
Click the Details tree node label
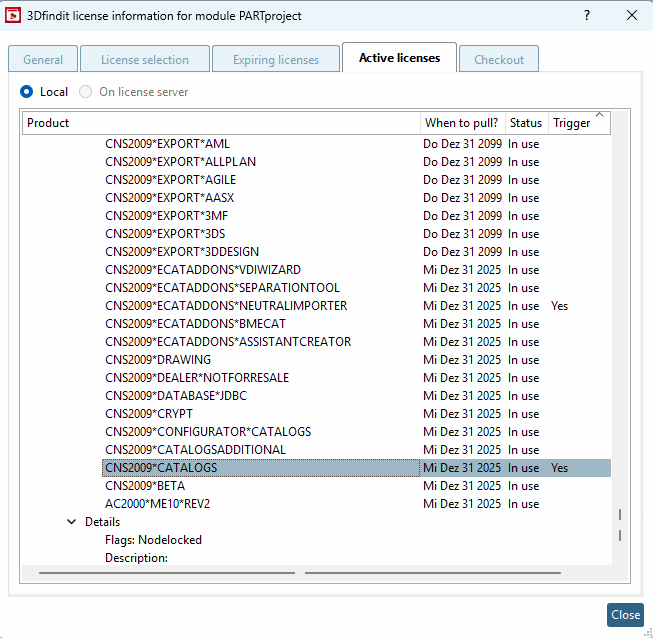[102, 522]
